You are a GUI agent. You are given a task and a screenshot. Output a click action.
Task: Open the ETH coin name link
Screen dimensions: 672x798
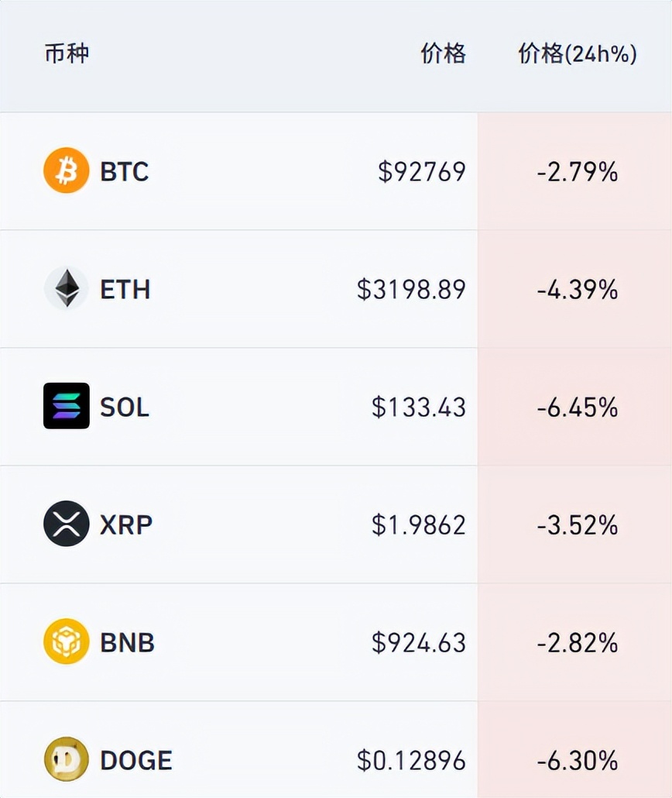pyautogui.click(x=125, y=289)
